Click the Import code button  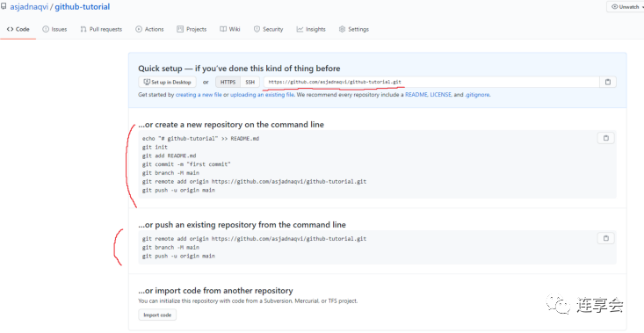click(157, 315)
